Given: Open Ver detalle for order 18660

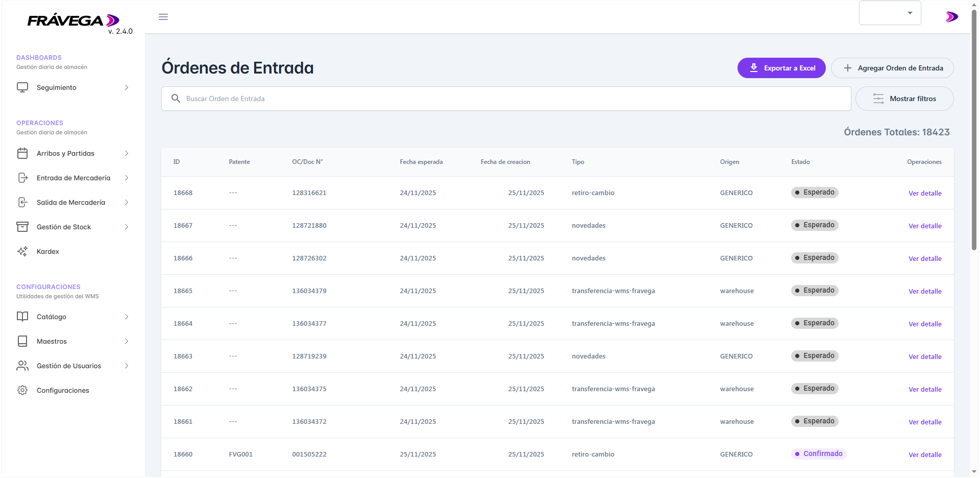Looking at the screenshot, I should click(925, 455).
